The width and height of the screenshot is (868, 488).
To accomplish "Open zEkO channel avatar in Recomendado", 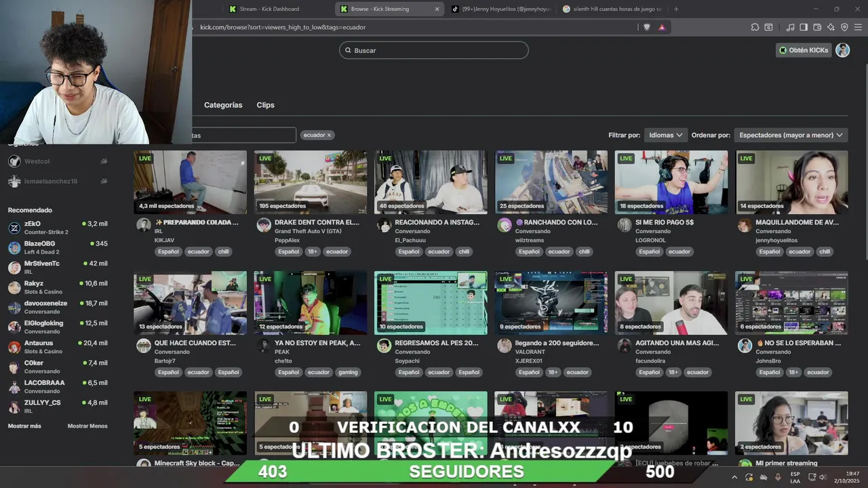I will 14,228.
